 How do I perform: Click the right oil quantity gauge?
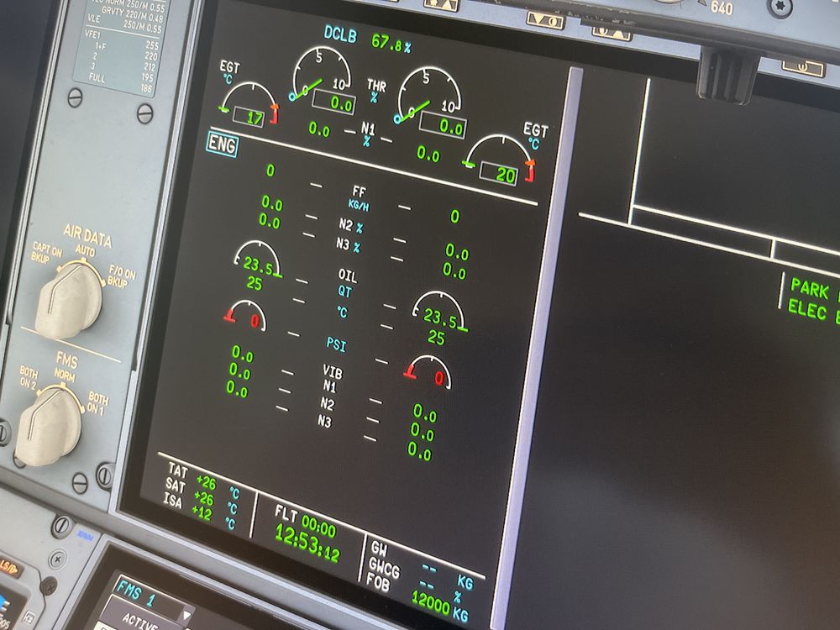point(438,315)
